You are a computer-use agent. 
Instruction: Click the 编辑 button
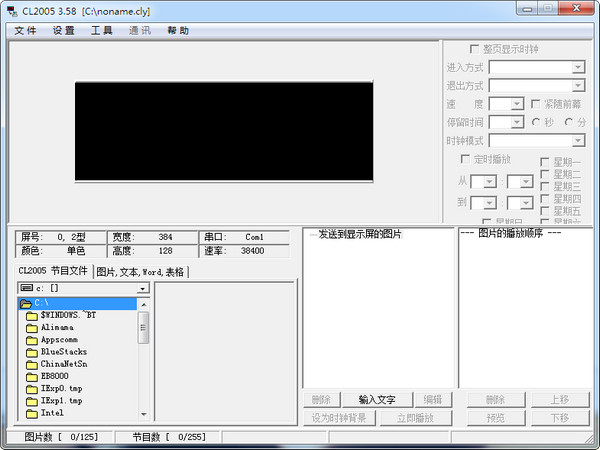coord(433,400)
